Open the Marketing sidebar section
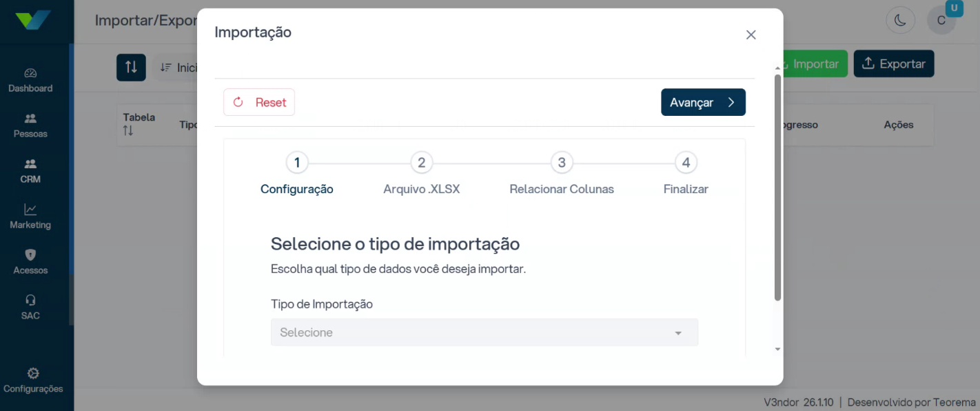This screenshot has width=980, height=411. pos(30,217)
